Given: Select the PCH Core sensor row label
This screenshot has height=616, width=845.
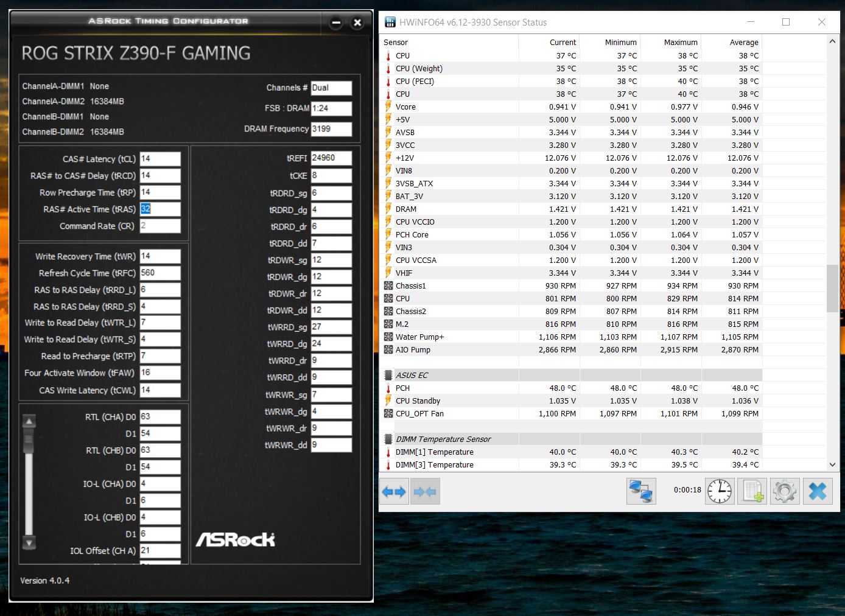Looking at the screenshot, I should (412, 235).
